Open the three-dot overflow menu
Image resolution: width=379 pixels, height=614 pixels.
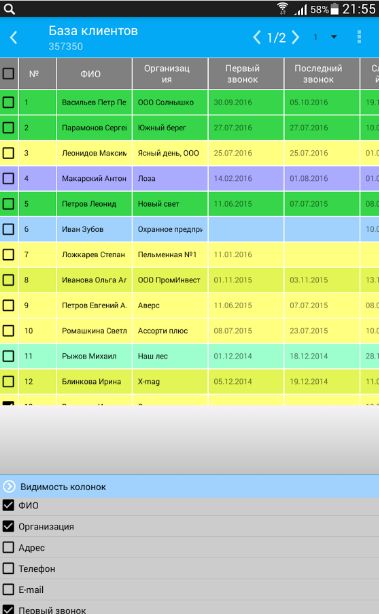359,37
